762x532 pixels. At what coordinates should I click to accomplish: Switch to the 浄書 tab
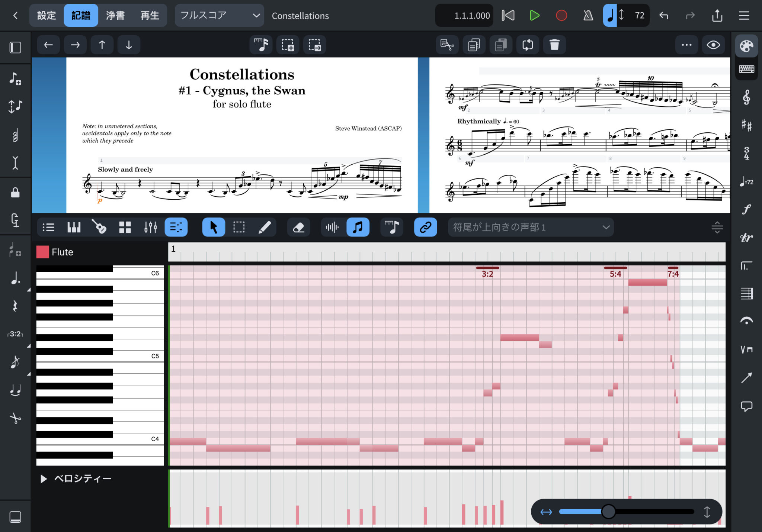115,15
